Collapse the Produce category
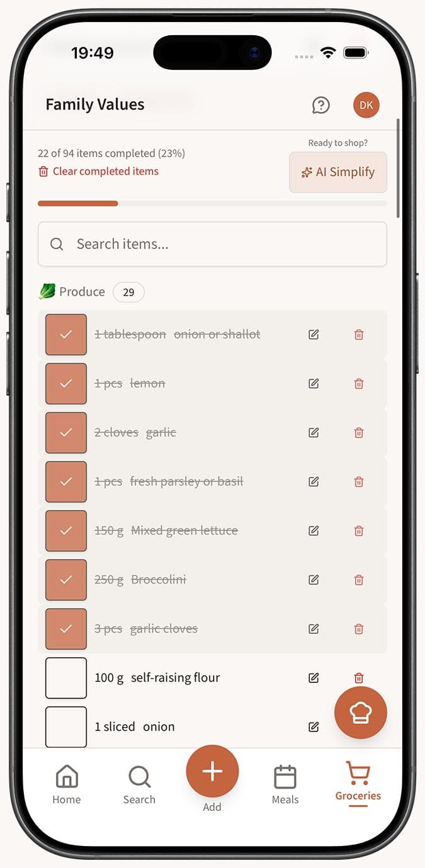This screenshot has height=868, width=425. (82, 291)
